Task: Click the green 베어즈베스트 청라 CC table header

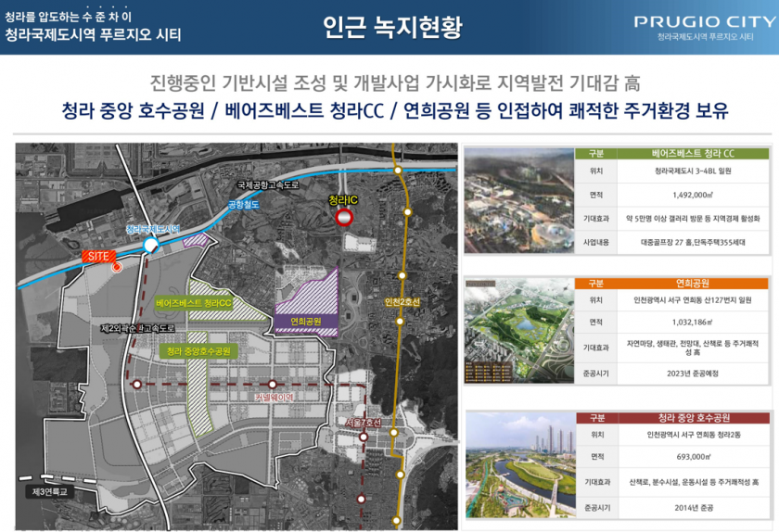Action: click(x=693, y=154)
